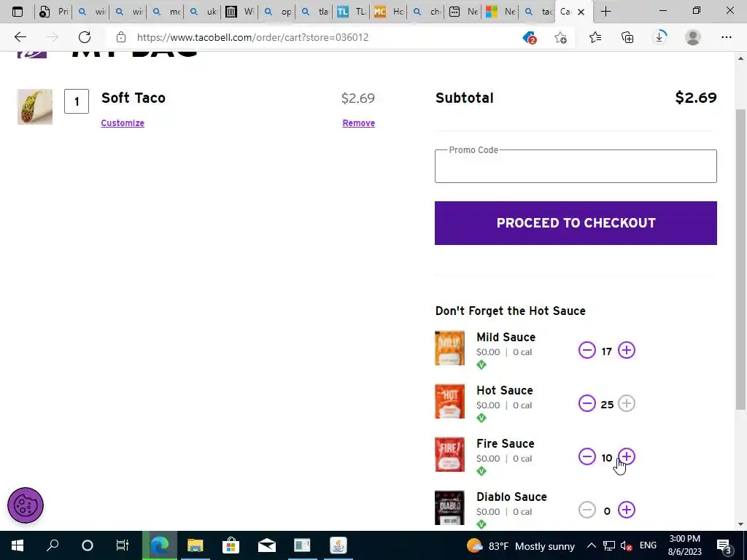The width and height of the screenshot is (747, 560).
Task: Switch to the MC 'Ho' tab
Action: [388, 12]
